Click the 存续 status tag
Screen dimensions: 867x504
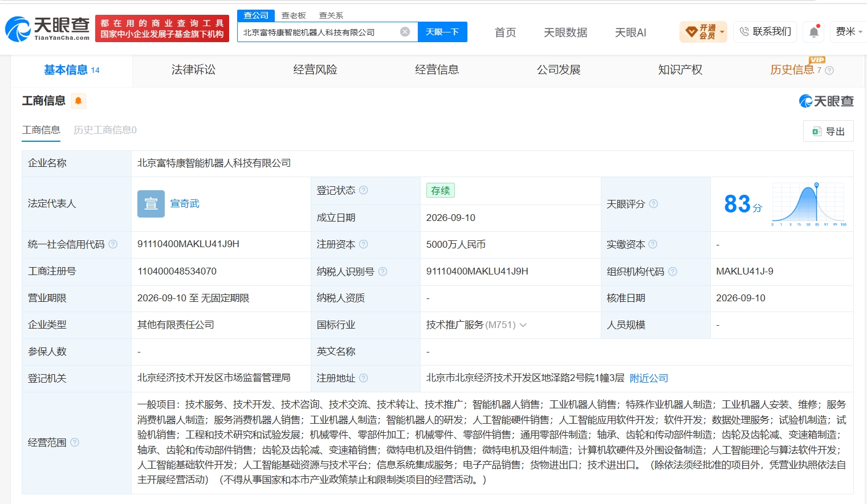pyautogui.click(x=440, y=190)
